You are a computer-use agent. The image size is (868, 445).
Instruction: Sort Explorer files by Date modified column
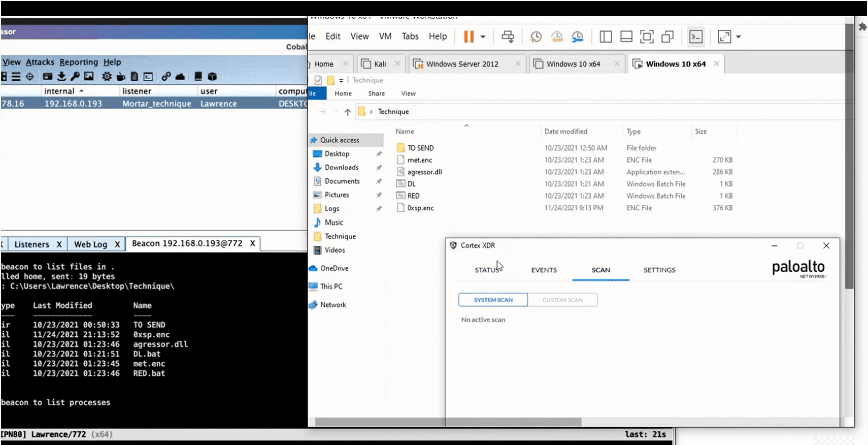point(565,132)
